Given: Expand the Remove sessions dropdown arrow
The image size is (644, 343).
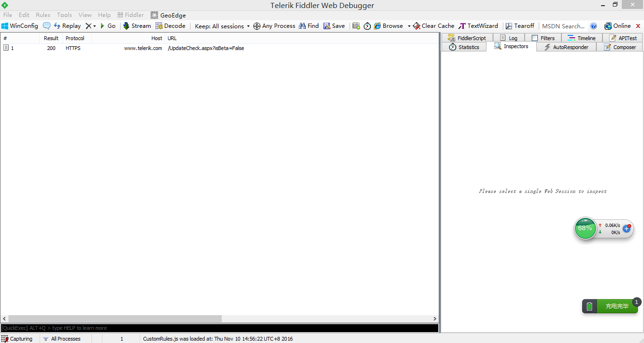Looking at the screenshot, I should [94, 26].
